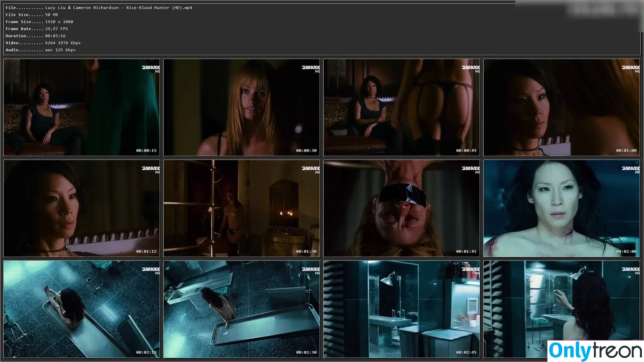
Task: Click the thumbnail marked 00:00:45
Action: [x=402, y=108]
